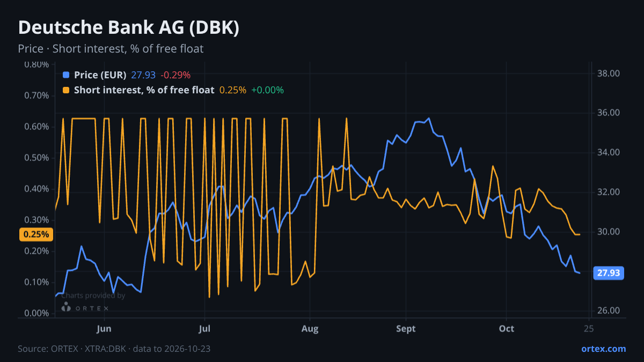
Task: Click the Aug label on the time axis
Action: click(x=310, y=328)
